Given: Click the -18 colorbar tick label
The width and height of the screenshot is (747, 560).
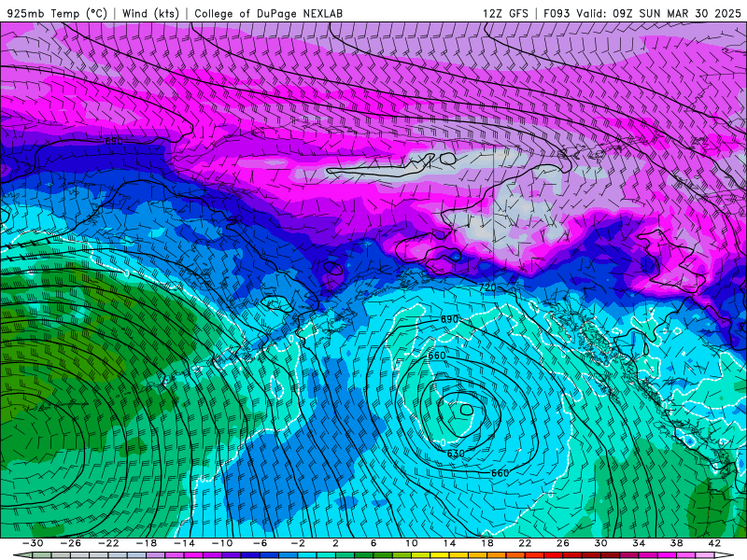Looking at the screenshot, I should coord(147,543).
